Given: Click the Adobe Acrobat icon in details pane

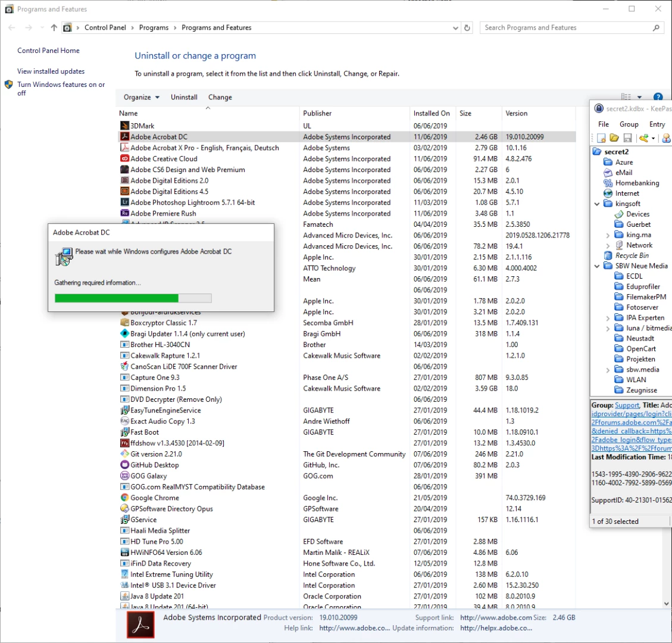Looking at the screenshot, I should click(x=140, y=625).
